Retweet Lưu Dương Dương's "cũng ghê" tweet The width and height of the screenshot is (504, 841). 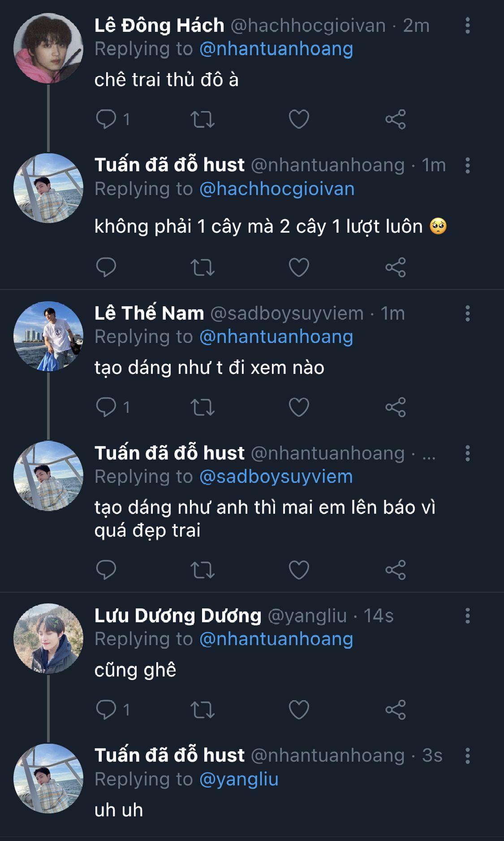(202, 710)
